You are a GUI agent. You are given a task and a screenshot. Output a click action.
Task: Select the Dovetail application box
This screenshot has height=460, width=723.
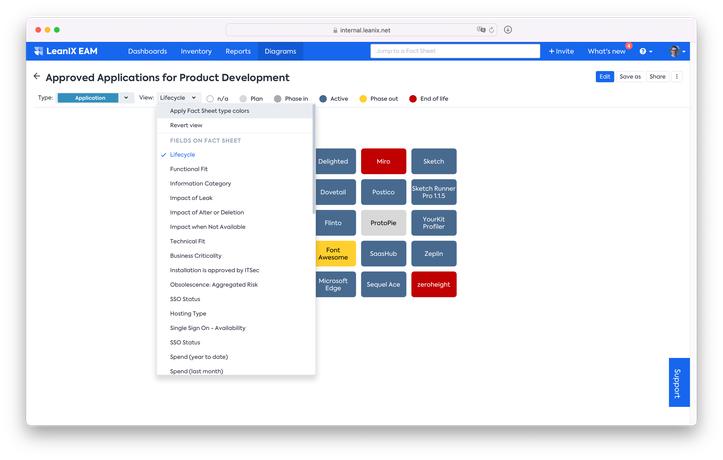pyautogui.click(x=336, y=192)
